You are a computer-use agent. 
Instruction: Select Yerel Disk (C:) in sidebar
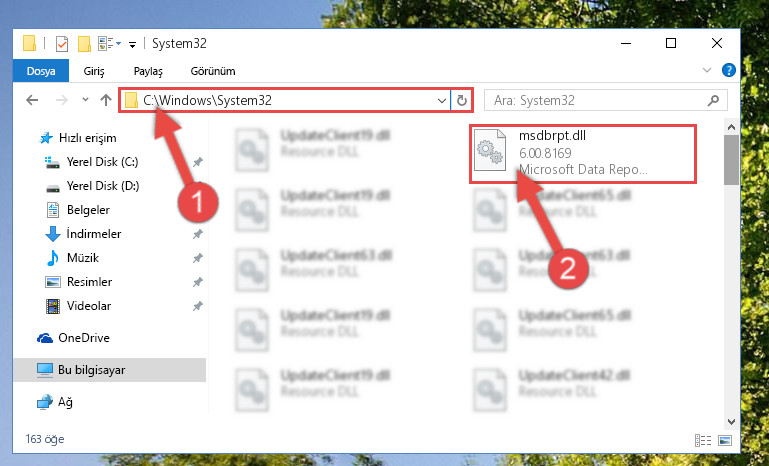[x=103, y=162]
